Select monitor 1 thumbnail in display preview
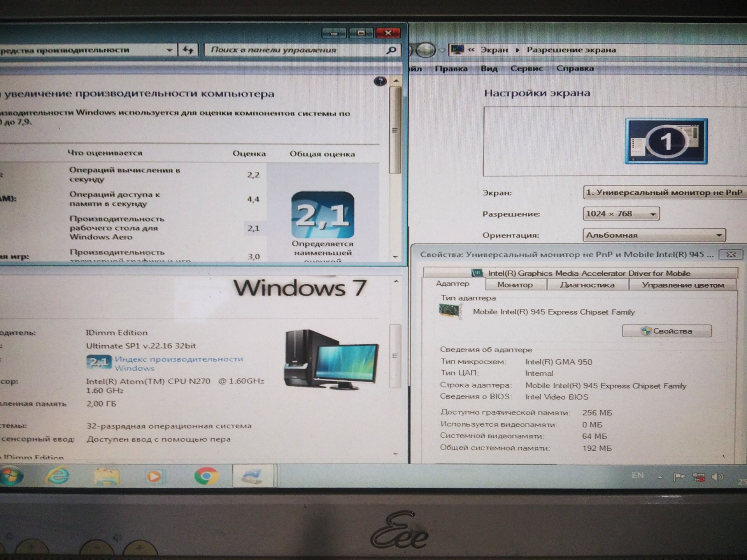Screen dimensions: 747x560 click(666, 141)
